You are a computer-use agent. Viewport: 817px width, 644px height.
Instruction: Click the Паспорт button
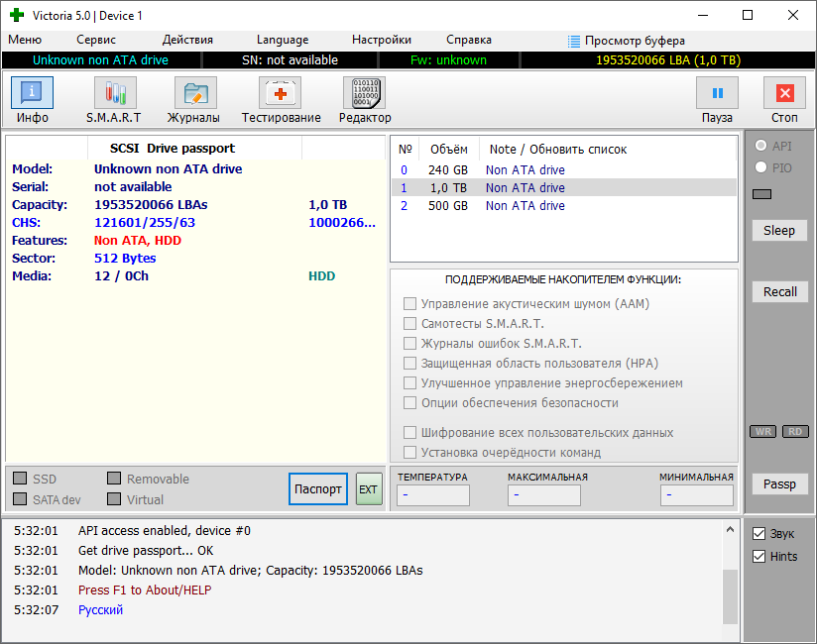[x=318, y=488]
